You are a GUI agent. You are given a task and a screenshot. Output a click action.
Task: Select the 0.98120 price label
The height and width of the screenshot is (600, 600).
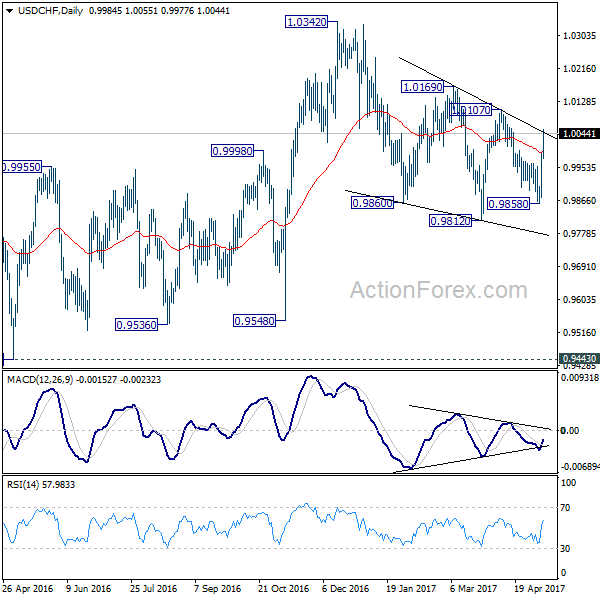450,220
